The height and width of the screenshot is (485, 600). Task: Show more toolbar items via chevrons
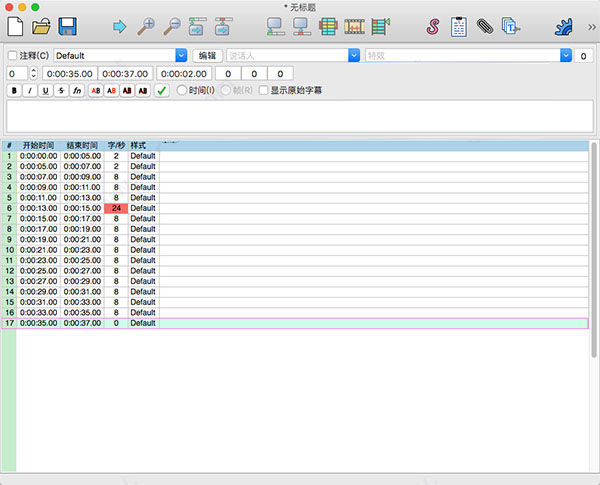coord(592,27)
